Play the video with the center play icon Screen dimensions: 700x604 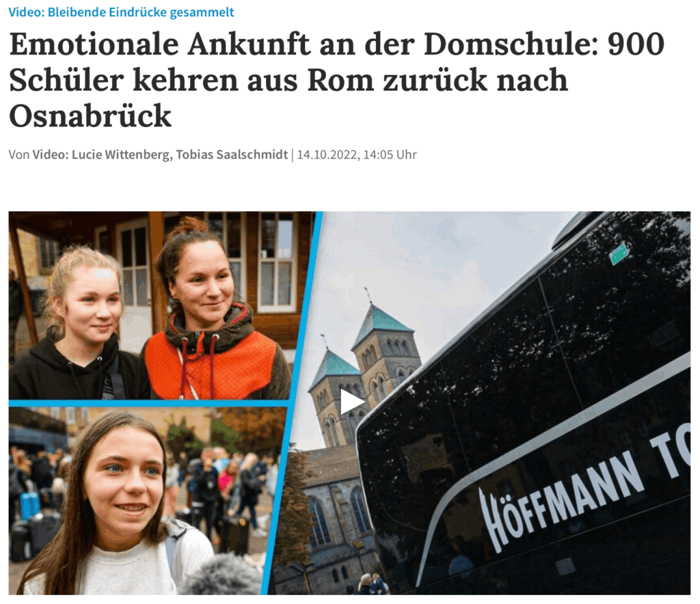point(352,402)
